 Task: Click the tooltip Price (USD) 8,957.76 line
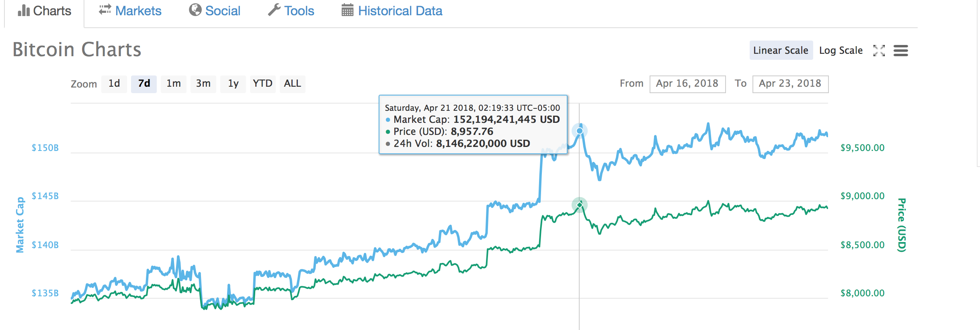coord(439,131)
